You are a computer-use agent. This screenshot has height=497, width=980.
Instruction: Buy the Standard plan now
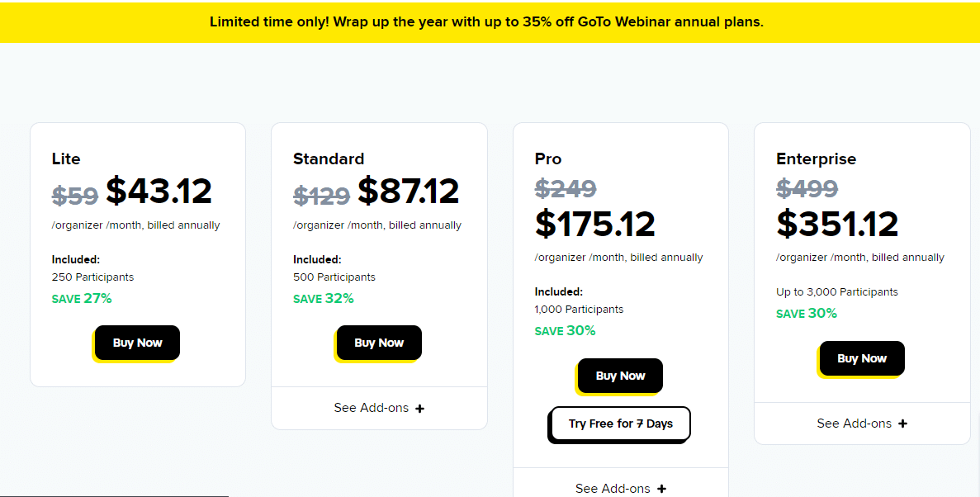(x=379, y=343)
